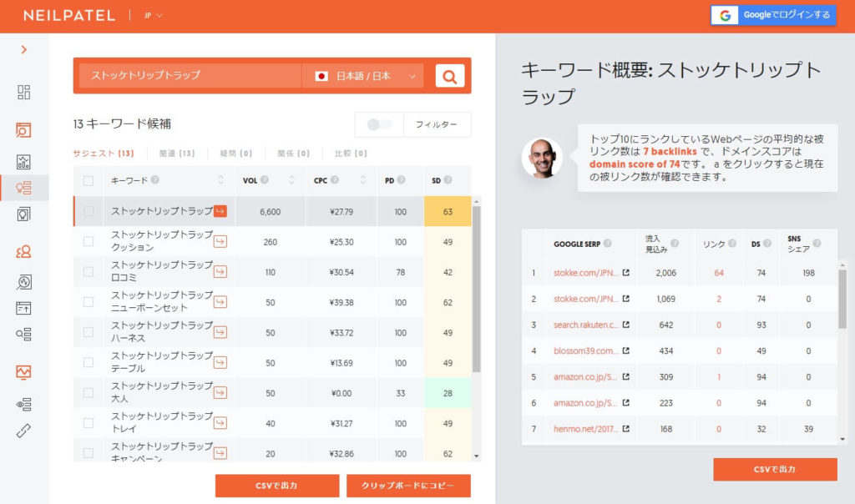
Task: Check the select-all checkbox in keyword header
Action: 89,180
